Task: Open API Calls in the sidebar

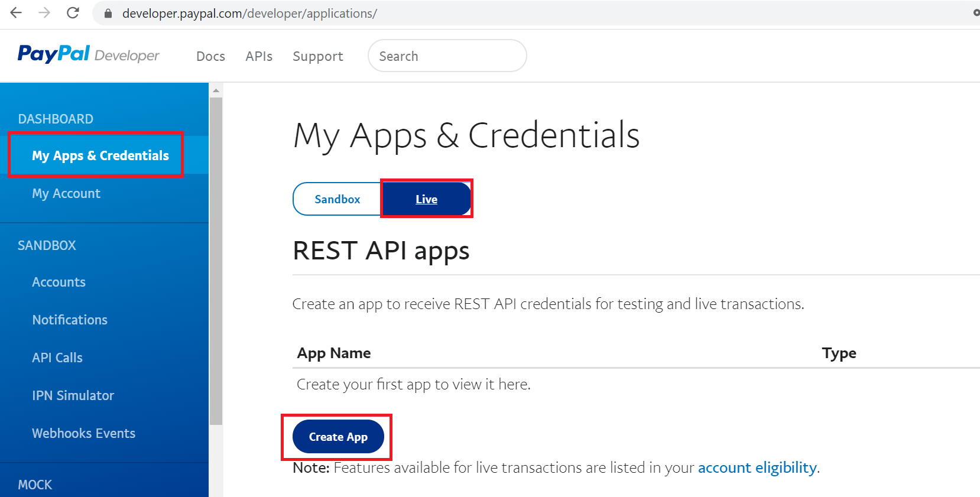Action: tap(57, 358)
